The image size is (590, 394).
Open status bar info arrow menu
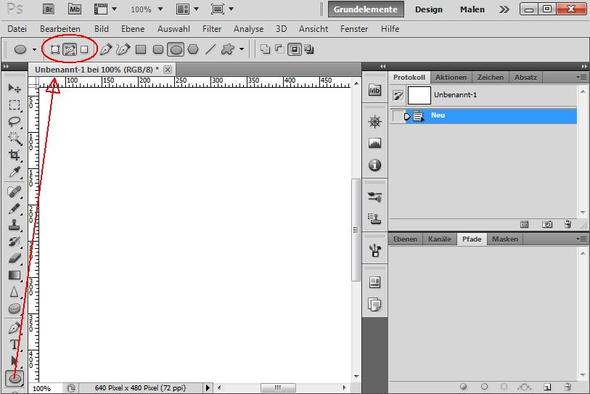point(208,388)
